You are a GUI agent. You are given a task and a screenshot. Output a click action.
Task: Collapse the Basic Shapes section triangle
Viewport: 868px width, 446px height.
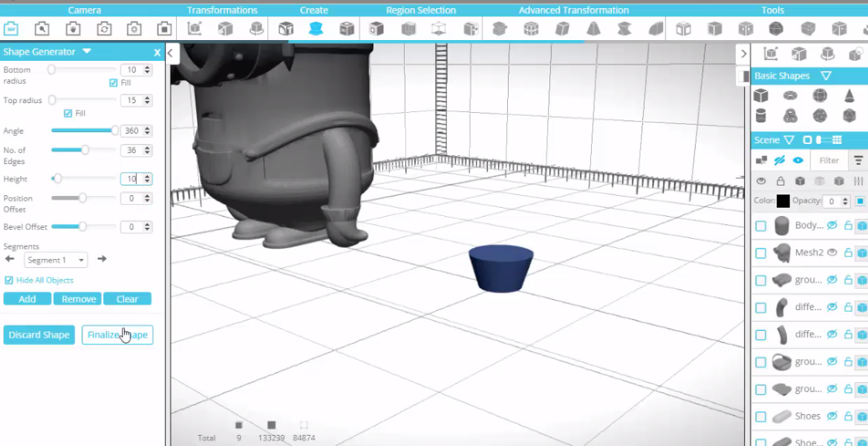pos(826,76)
